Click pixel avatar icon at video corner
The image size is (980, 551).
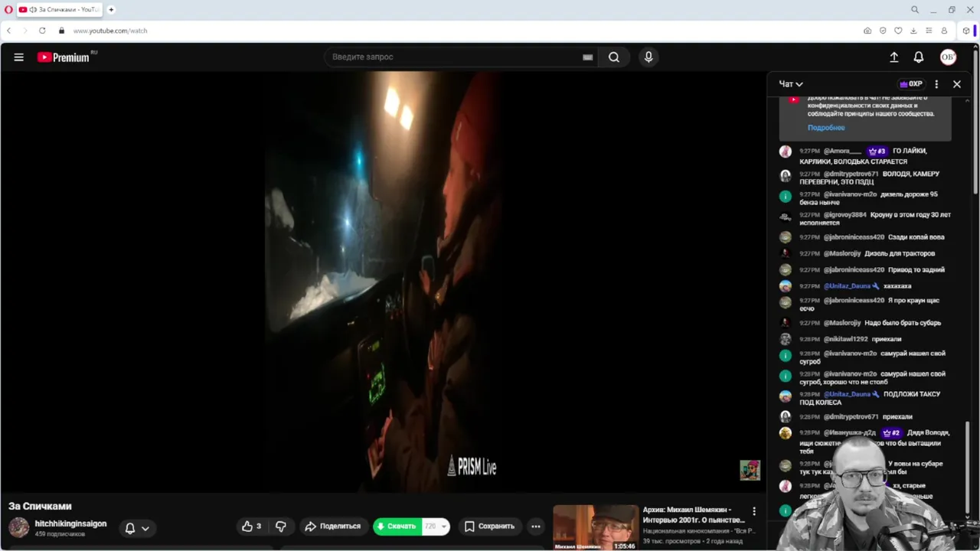click(x=750, y=470)
